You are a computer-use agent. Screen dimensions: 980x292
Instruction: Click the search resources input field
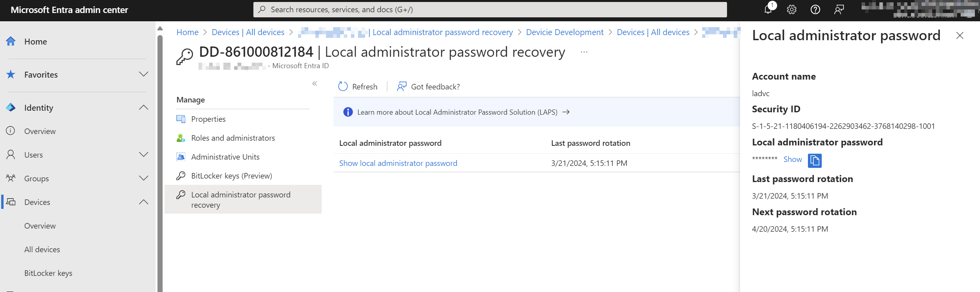point(489,10)
